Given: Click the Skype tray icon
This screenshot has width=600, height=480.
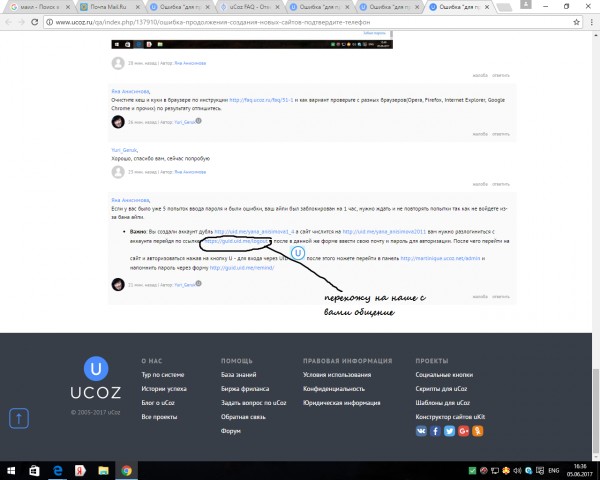Looking at the screenshot, I should coord(528,470).
